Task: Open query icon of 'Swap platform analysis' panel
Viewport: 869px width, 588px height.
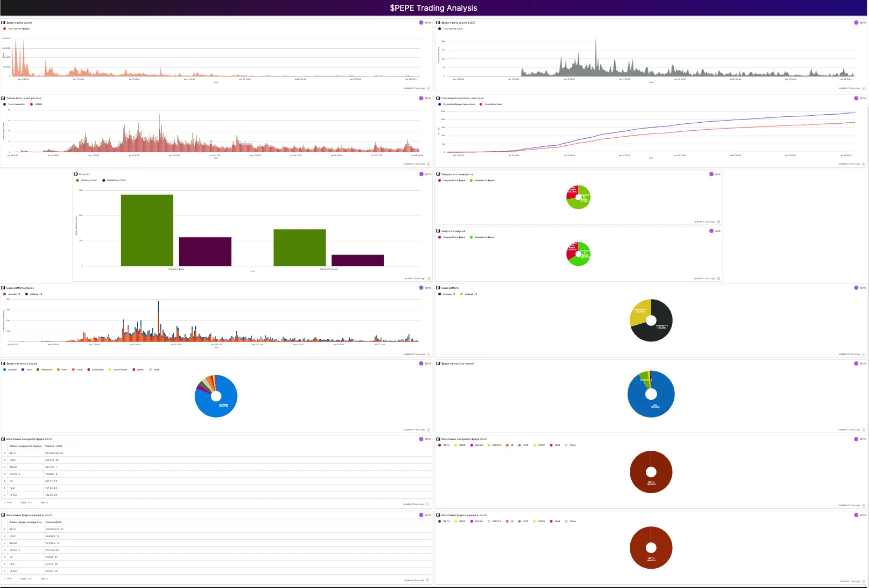Action: coord(3,288)
